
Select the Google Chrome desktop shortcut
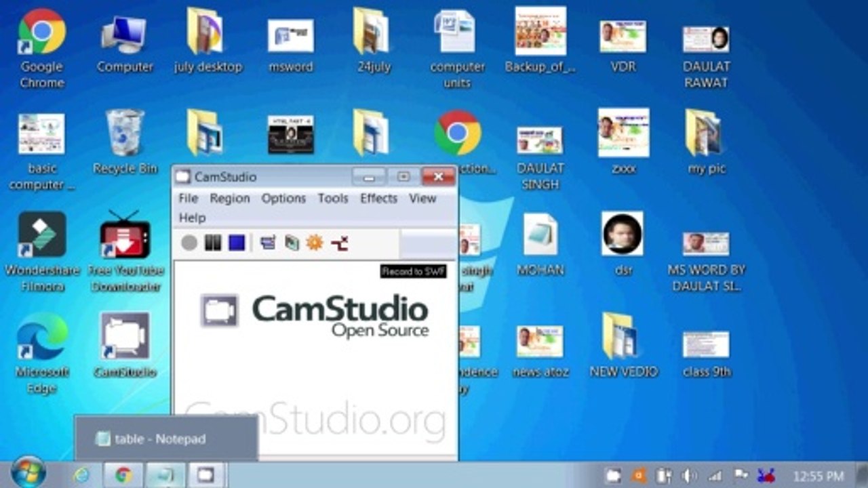tap(41, 49)
